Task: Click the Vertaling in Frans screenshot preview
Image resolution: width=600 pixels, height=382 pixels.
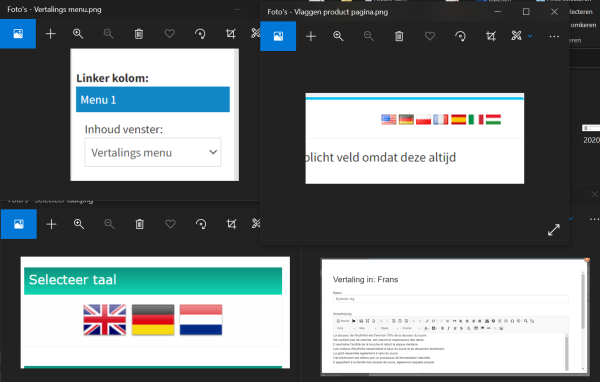Action: pos(455,317)
